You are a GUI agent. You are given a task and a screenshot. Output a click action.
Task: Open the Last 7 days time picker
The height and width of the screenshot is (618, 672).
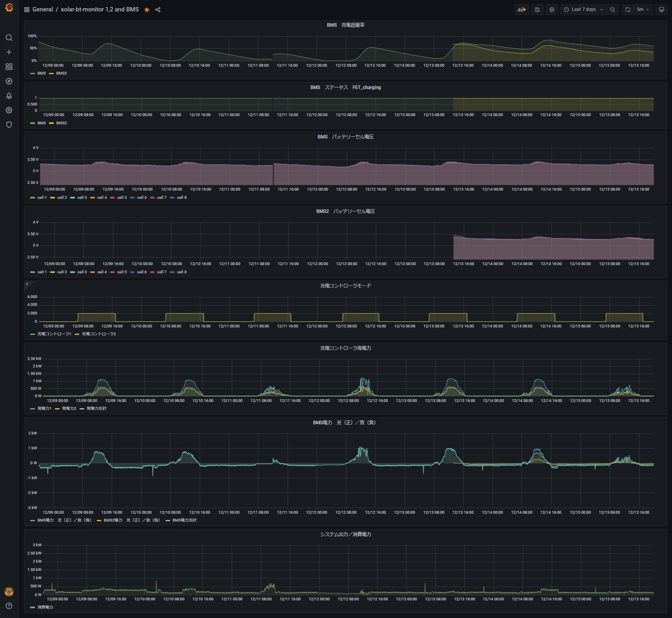pos(583,9)
